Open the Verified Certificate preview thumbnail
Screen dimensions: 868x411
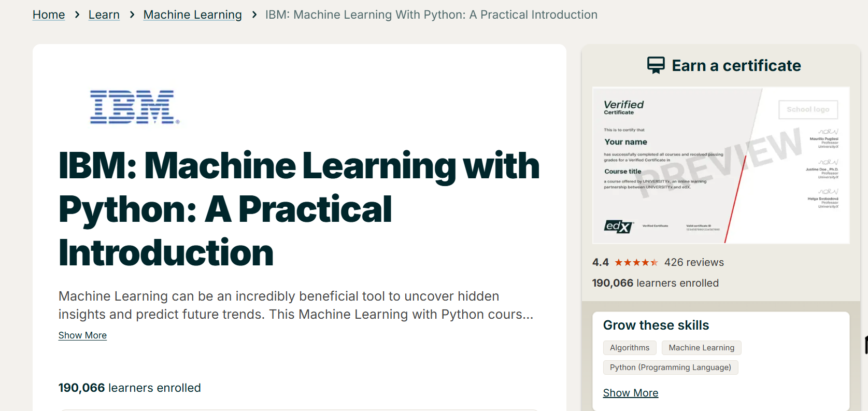pyautogui.click(x=721, y=165)
